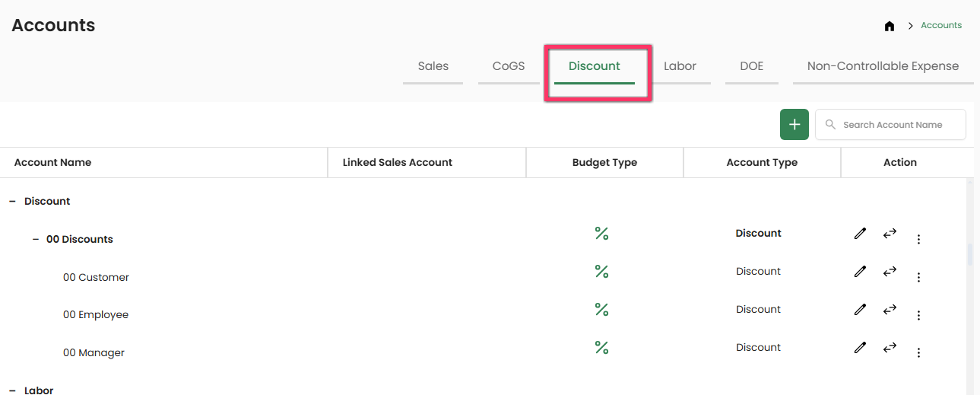The width and height of the screenshot is (980, 395).
Task: Open the CoGS tab
Action: (x=509, y=66)
